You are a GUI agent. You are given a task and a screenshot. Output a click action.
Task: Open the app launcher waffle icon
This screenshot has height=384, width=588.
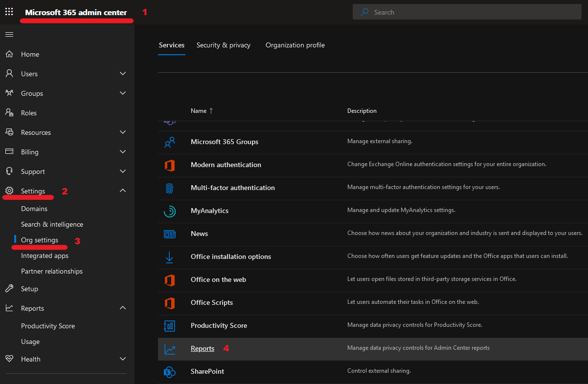pos(9,12)
